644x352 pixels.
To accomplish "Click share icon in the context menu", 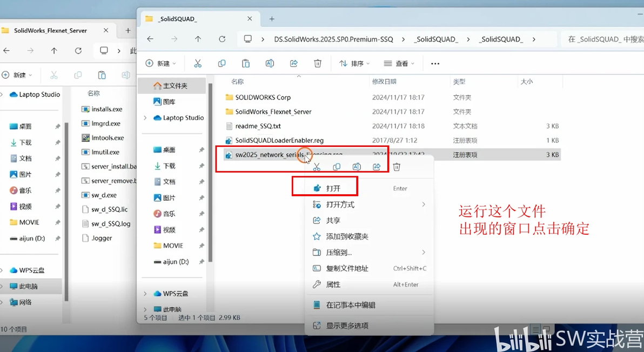I will 377,167.
